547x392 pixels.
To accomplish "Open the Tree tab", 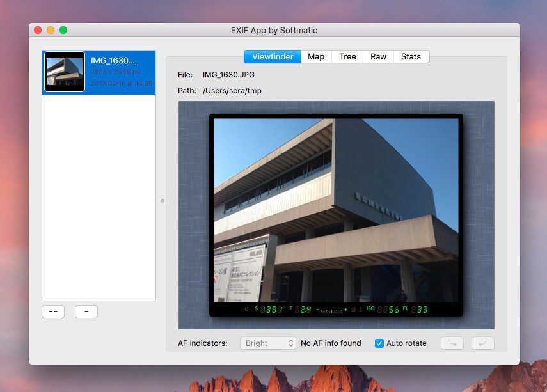I will (x=347, y=57).
